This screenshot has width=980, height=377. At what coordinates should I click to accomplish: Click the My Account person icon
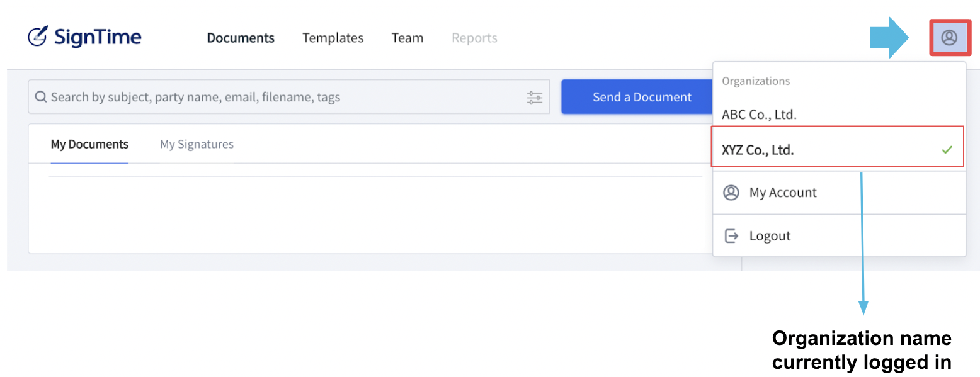[731, 193]
